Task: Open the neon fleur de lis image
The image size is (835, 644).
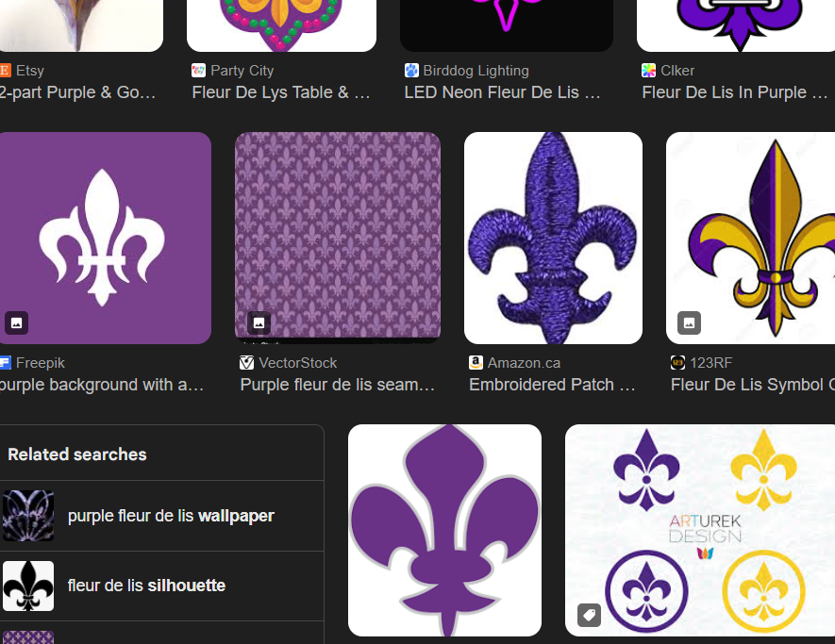Action: tap(507, 25)
